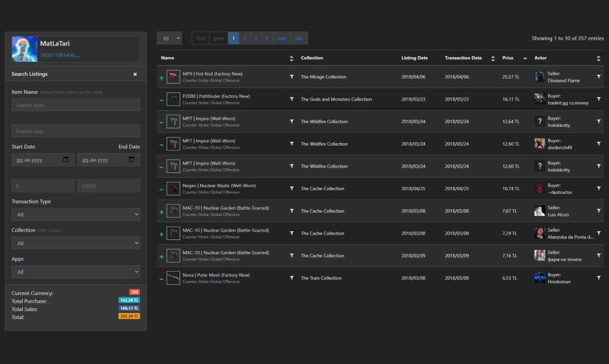Close the Search Listings panel with X
This screenshot has width=609, height=364.
tap(135, 74)
